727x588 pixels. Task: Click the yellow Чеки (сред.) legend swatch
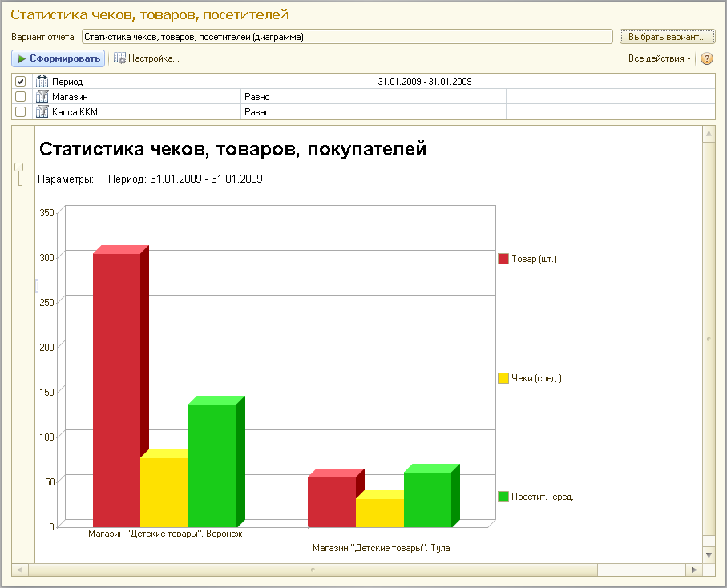click(503, 378)
